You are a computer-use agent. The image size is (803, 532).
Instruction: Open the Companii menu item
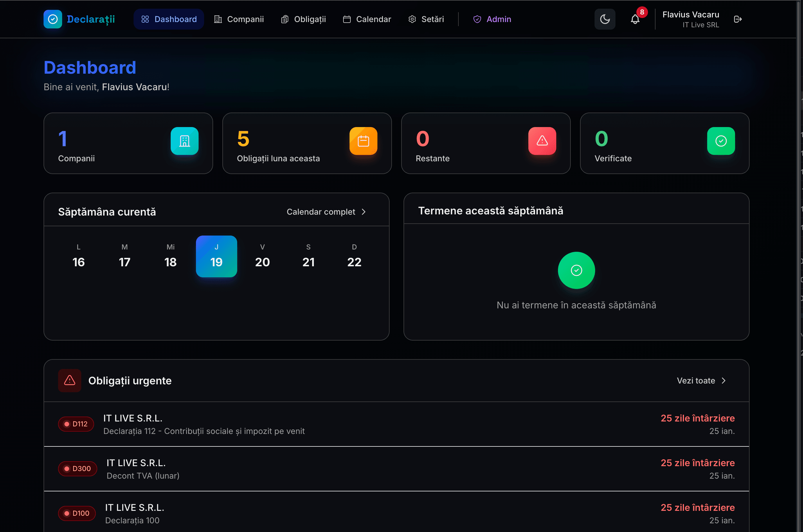coord(239,19)
